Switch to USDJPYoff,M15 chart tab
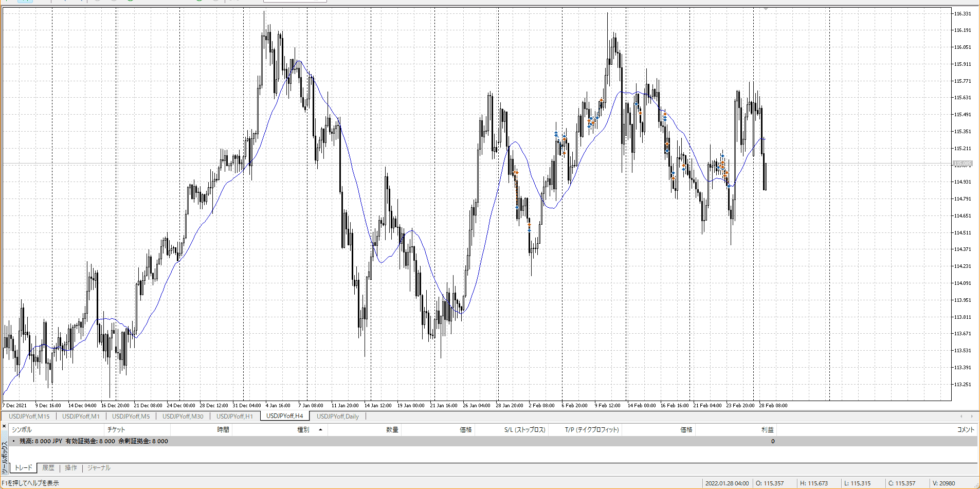This screenshot has height=489, width=980. pos(29,416)
